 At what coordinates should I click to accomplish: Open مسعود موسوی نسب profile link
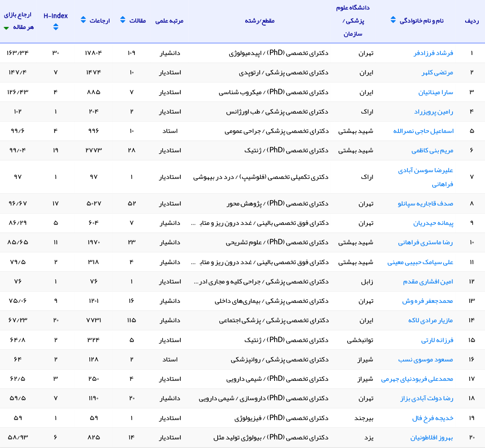pyautogui.click(x=426, y=360)
